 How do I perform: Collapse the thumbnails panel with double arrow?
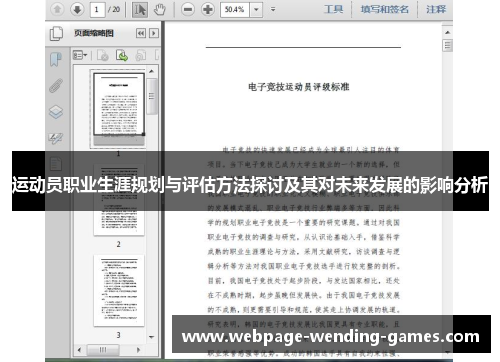(141, 33)
